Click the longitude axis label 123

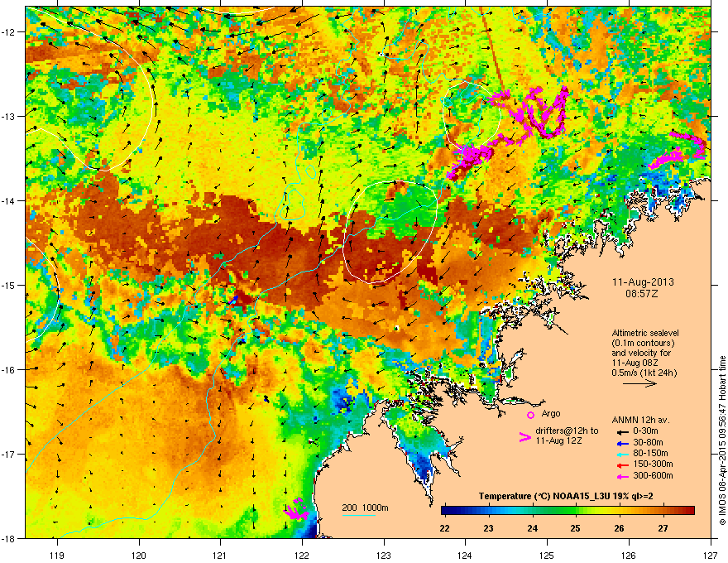click(384, 556)
